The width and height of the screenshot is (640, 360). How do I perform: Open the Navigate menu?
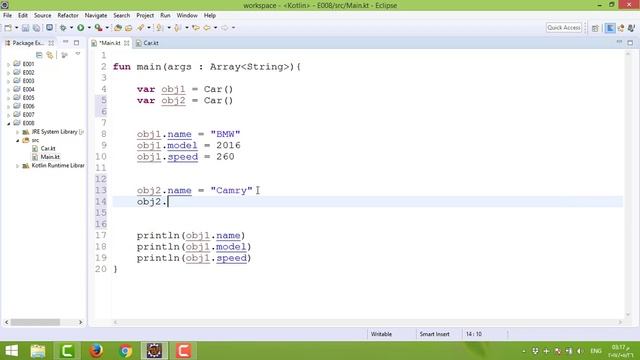click(96, 16)
